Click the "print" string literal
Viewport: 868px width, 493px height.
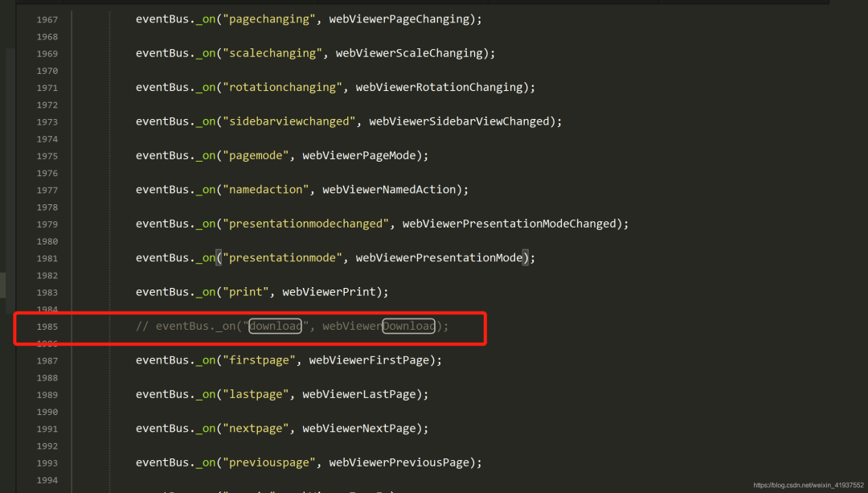pos(246,292)
